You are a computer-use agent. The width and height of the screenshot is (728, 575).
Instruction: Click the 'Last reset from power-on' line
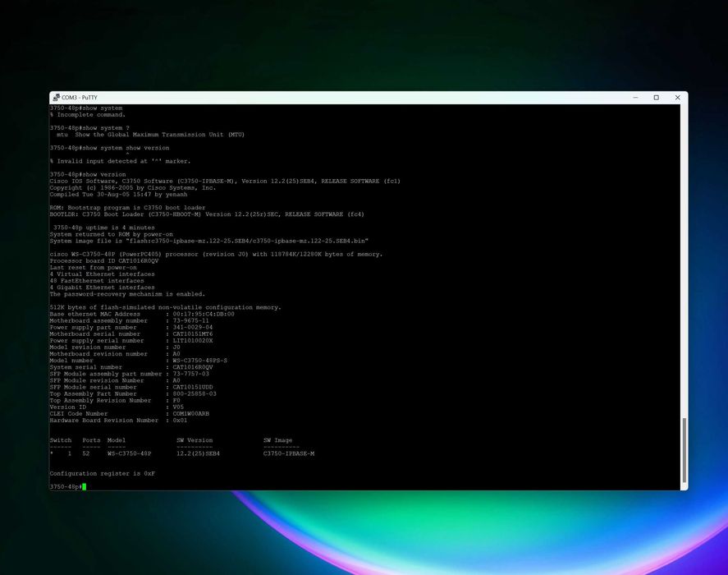coord(94,267)
